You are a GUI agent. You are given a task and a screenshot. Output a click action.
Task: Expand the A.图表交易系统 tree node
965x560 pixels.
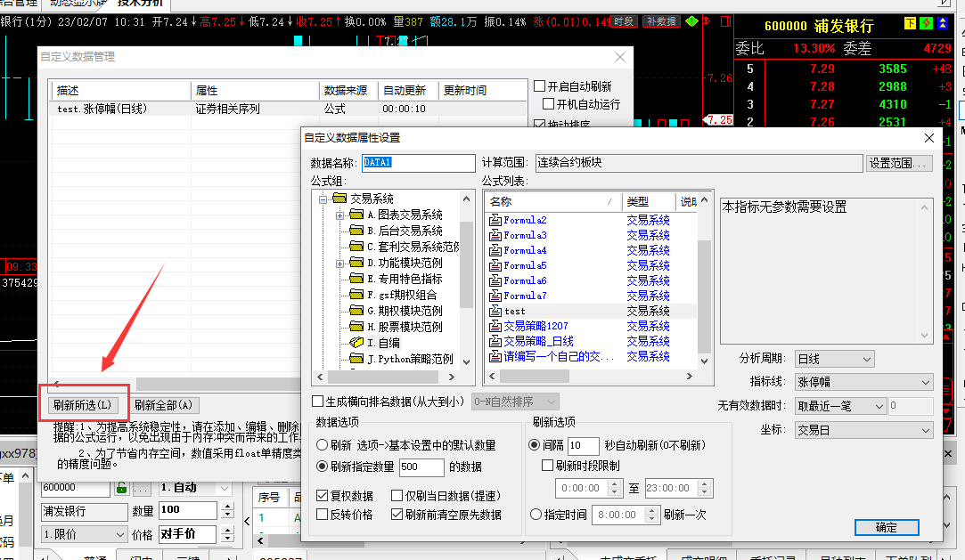coord(339,215)
